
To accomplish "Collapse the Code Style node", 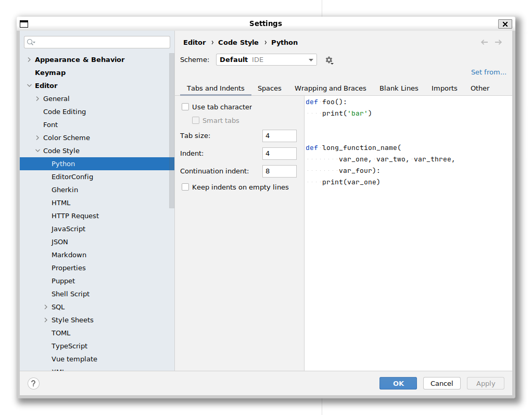I will [37, 150].
